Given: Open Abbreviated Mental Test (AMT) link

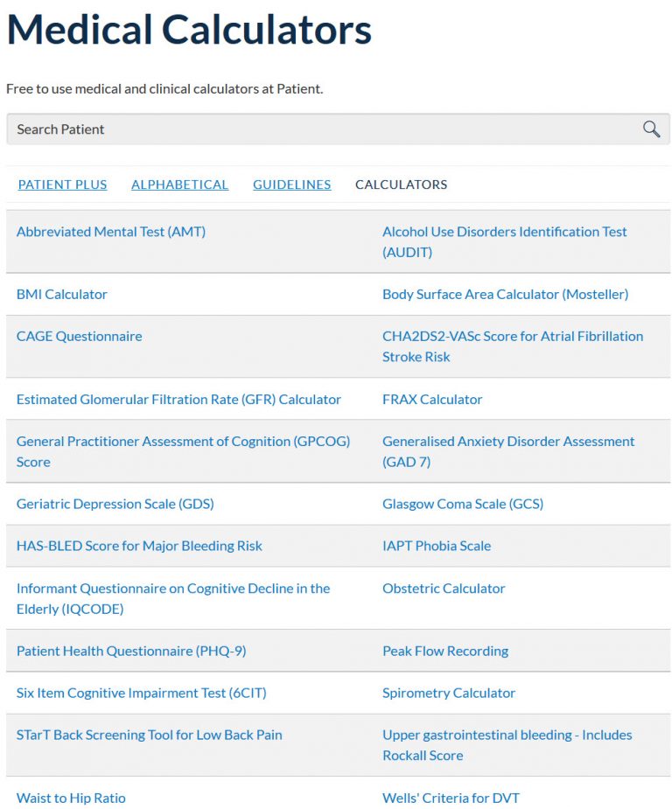Looking at the screenshot, I should pyautogui.click(x=111, y=232).
